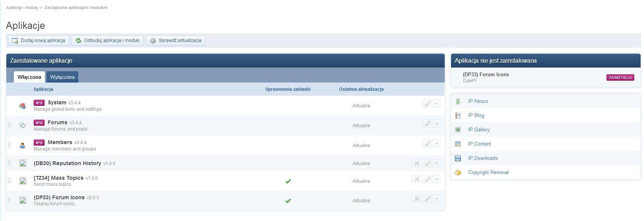Open dropdown arrow for Members row
The image size is (644, 221).
pyautogui.click(x=437, y=144)
